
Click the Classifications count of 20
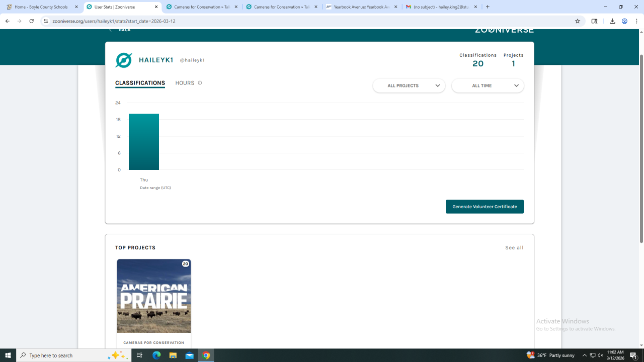478,64
